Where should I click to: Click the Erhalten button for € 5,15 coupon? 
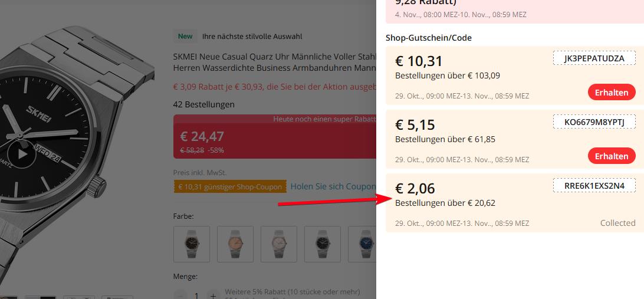click(612, 156)
